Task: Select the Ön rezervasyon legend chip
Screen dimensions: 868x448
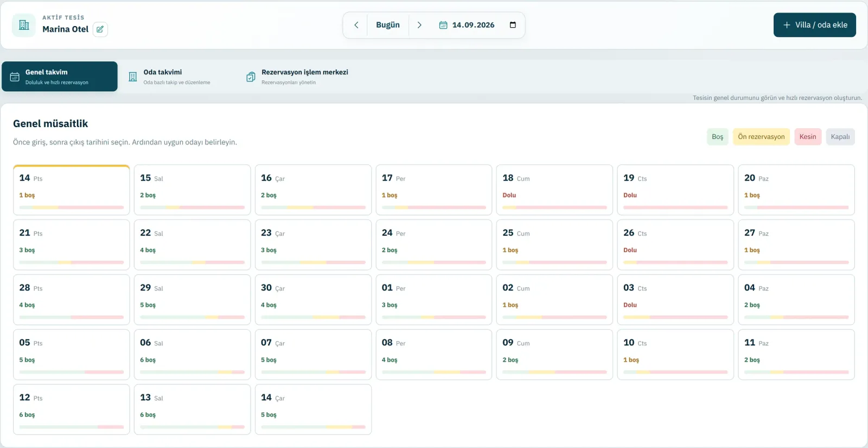Action: click(761, 137)
